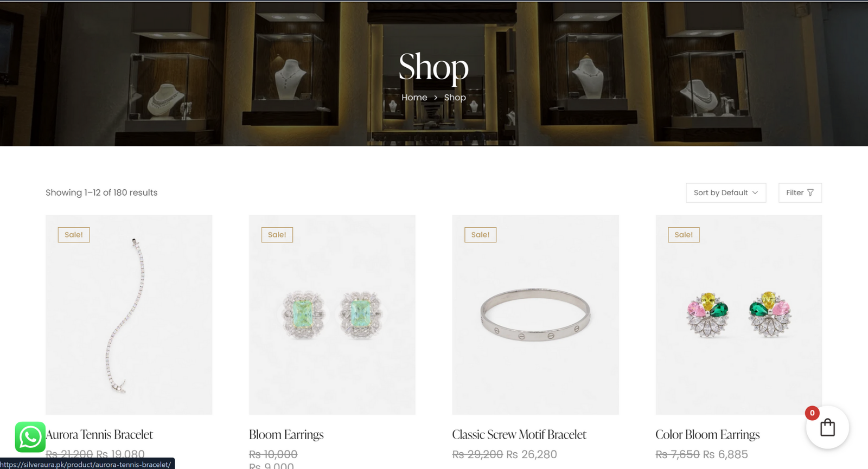Click the Color Bloom Earrings title
Image resolution: width=868 pixels, height=469 pixels.
coord(707,434)
